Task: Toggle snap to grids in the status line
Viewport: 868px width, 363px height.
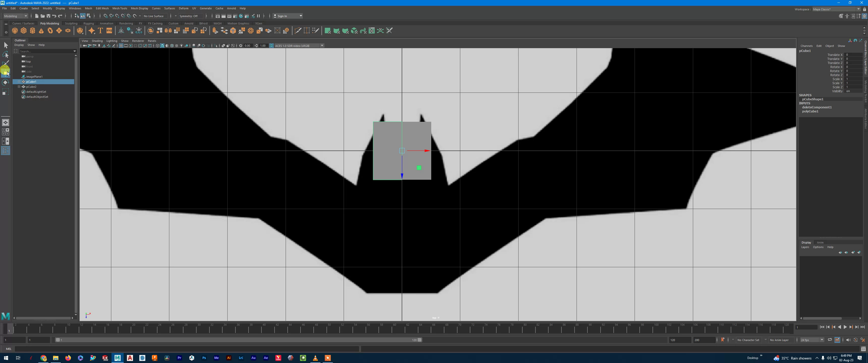Action: (105, 16)
